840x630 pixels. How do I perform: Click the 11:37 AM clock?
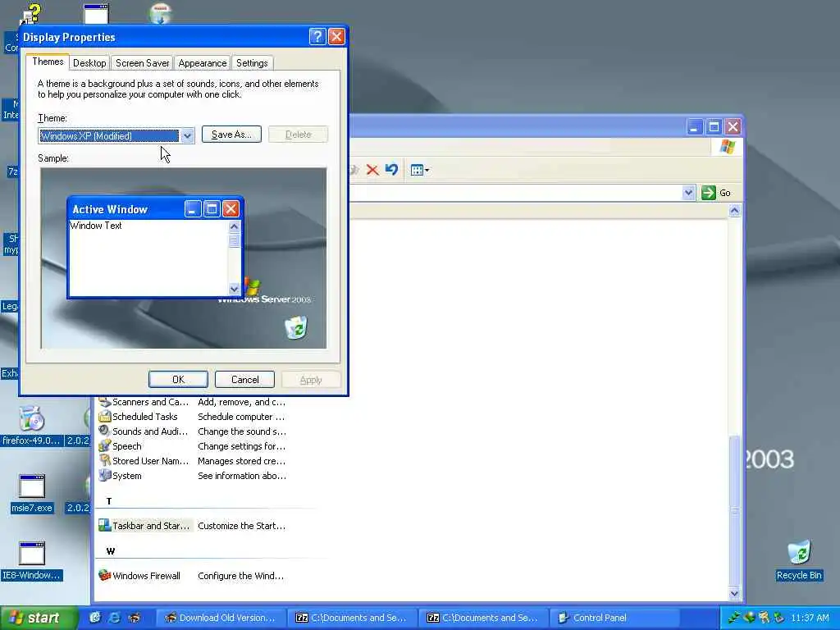[810, 618]
